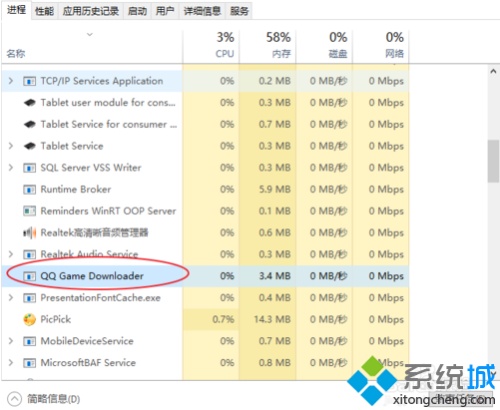Screen dimensions: 500x410
Task: Expand the MicrosoftBAF Service group
Action: tap(11, 363)
